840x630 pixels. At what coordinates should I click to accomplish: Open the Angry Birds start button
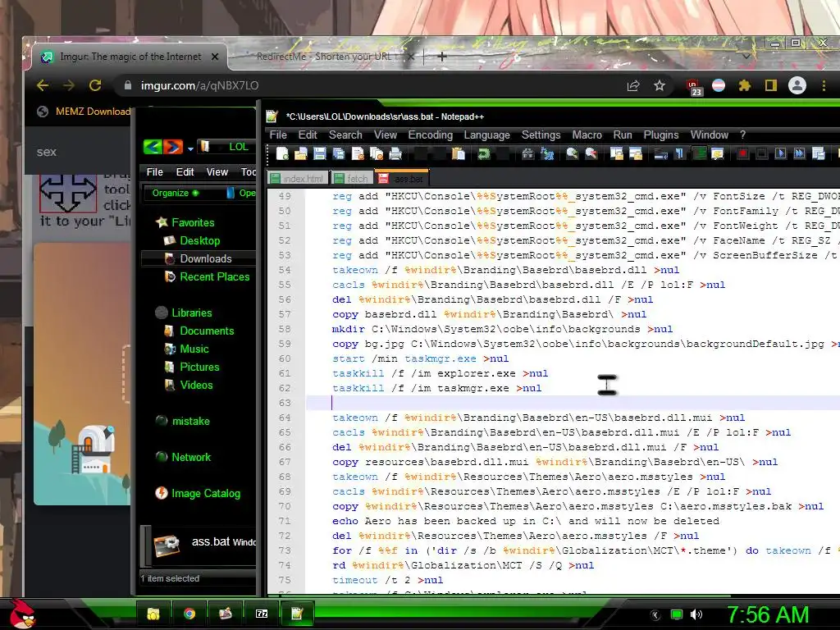(22, 614)
